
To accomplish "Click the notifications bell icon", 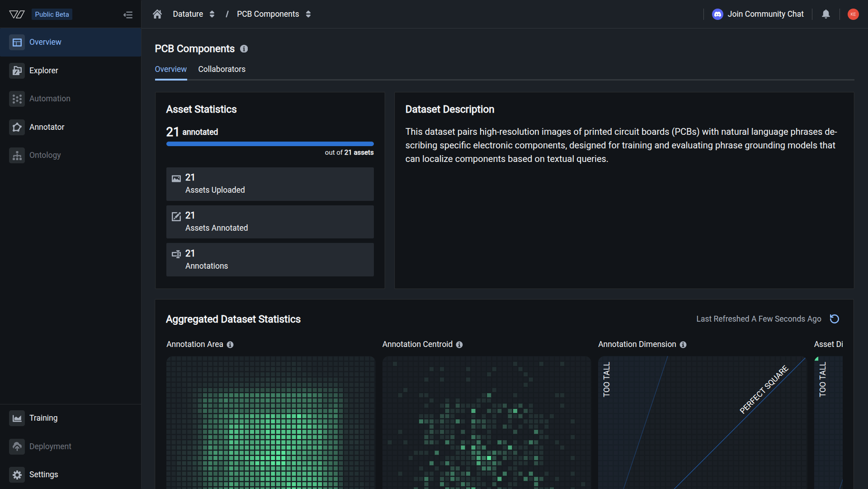I will (x=826, y=14).
